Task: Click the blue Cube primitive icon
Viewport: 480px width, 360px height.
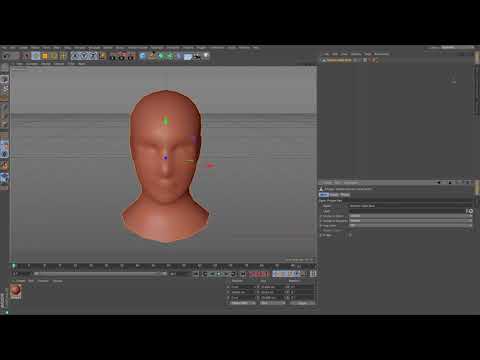Action: pos(142,56)
